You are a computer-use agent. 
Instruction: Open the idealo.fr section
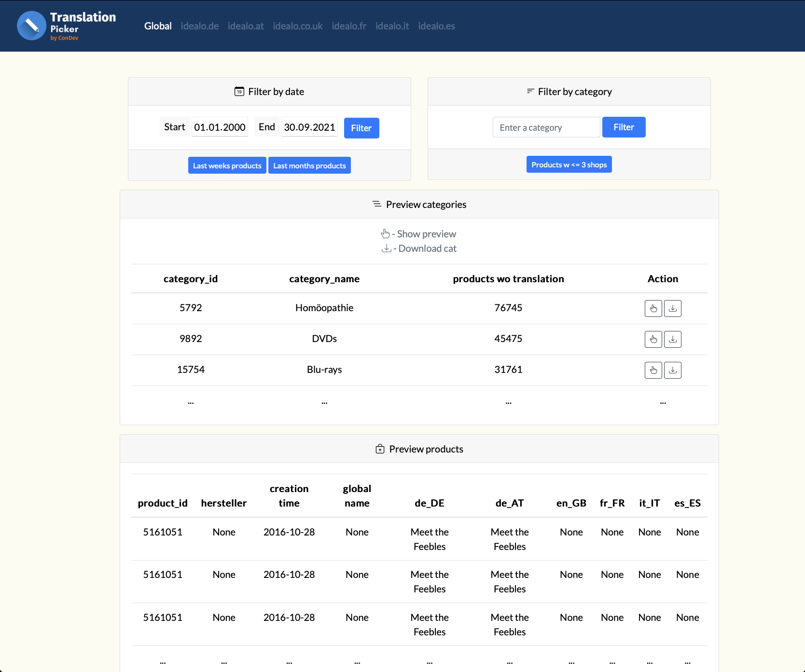pyautogui.click(x=349, y=26)
